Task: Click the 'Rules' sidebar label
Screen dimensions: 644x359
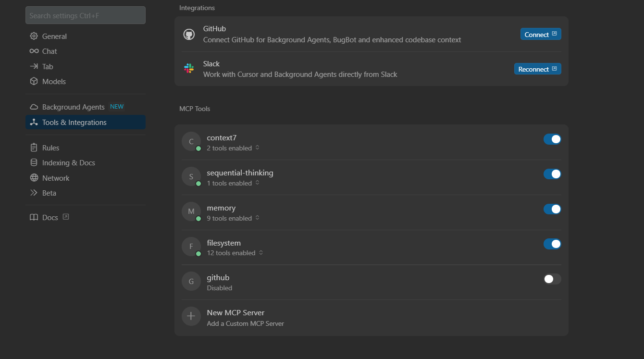Action: coord(51,148)
